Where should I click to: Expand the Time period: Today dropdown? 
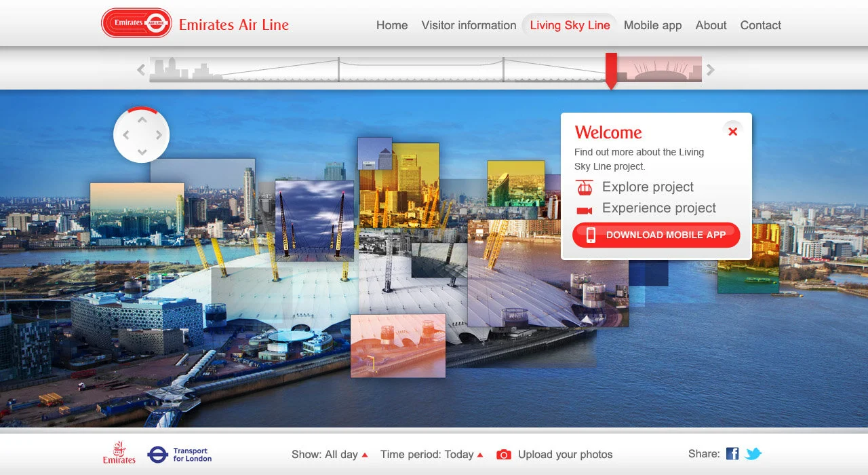pos(432,455)
